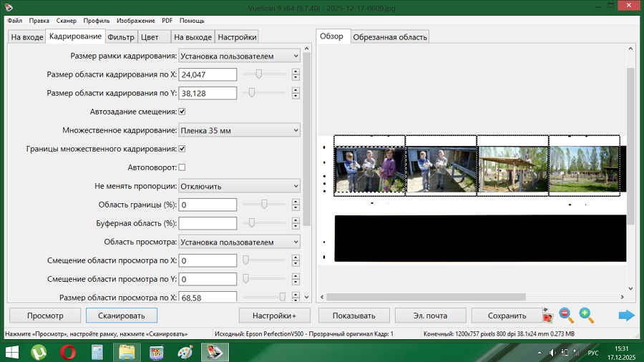This screenshot has height=362, width=644.
Task: Click the Просмотр button
Action: 45,315
